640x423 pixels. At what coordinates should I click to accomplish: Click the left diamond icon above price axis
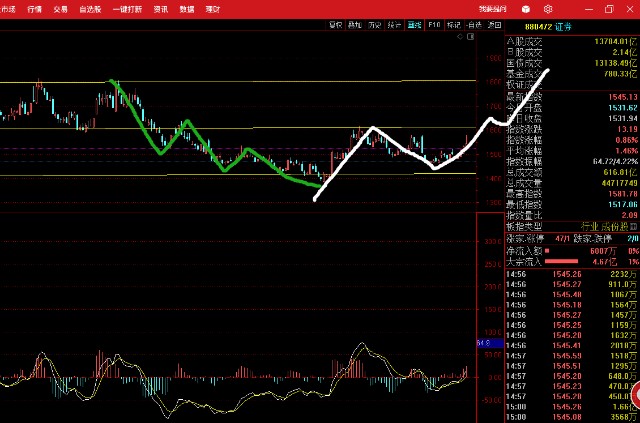coord(457,35)
